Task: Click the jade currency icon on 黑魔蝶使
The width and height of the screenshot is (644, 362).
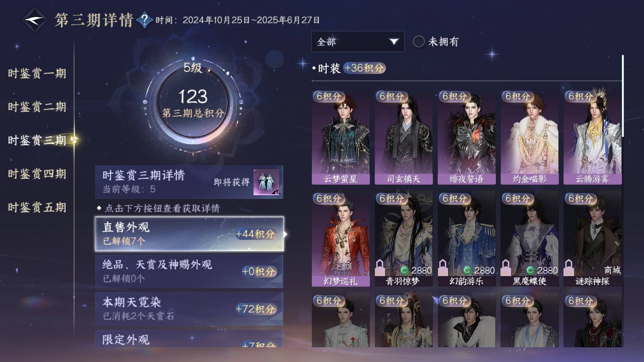Action: (x=530, y=270)
